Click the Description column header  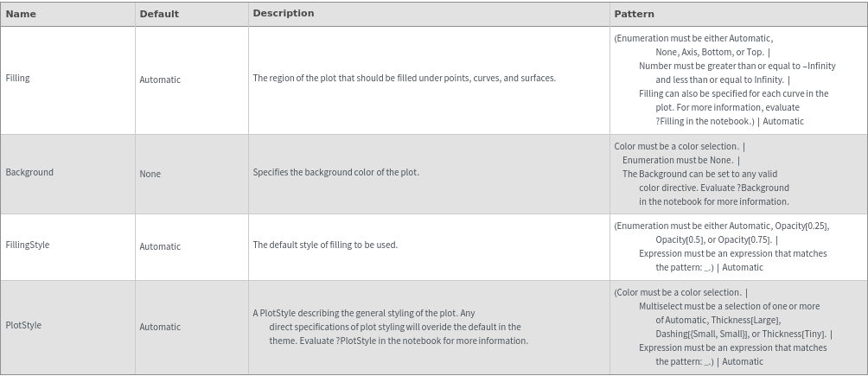coord(284,14)
